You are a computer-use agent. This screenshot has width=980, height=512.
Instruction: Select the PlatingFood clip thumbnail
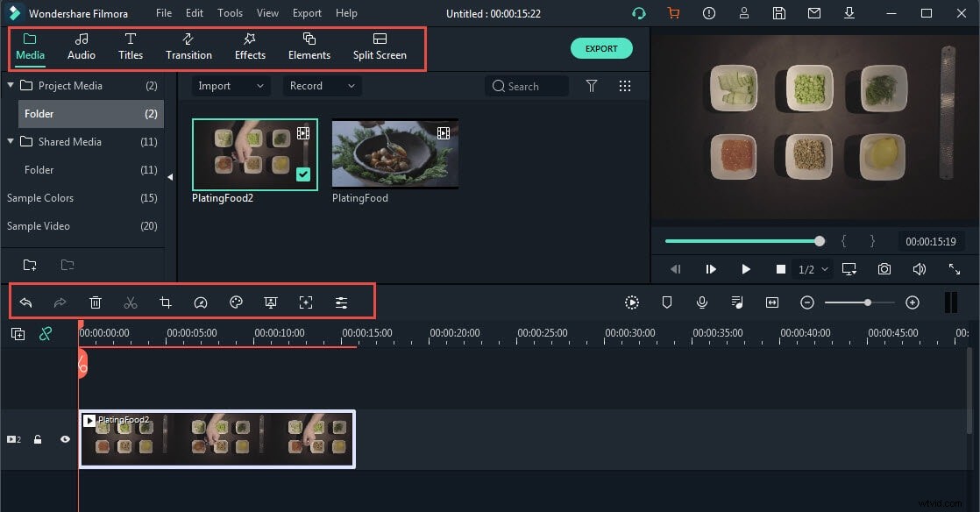[394, 153]
